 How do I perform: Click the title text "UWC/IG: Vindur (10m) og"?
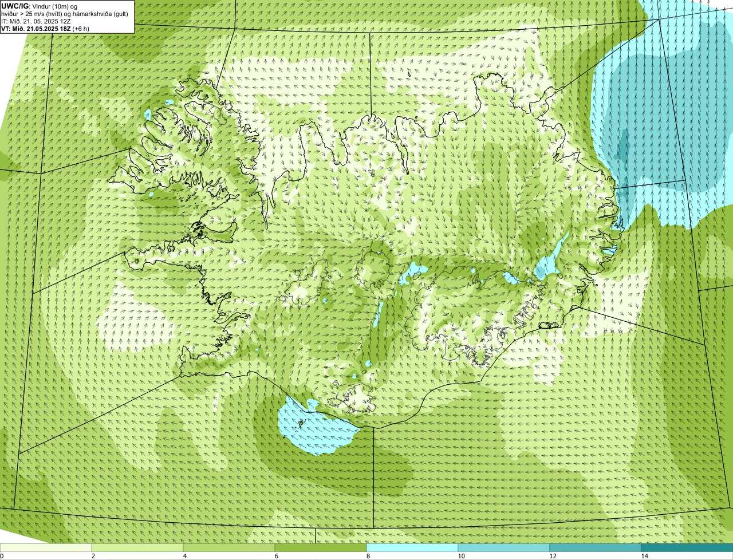coord(39,6)
